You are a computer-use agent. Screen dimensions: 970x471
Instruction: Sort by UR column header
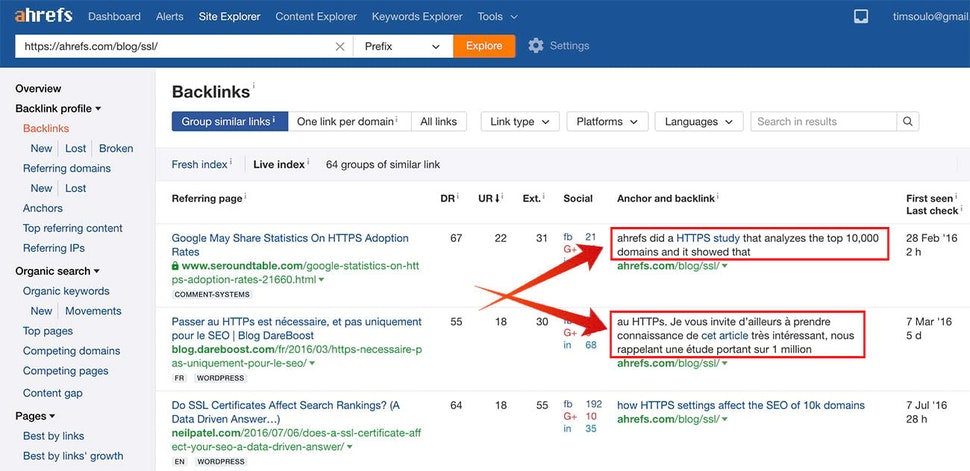tap(488, 199)
